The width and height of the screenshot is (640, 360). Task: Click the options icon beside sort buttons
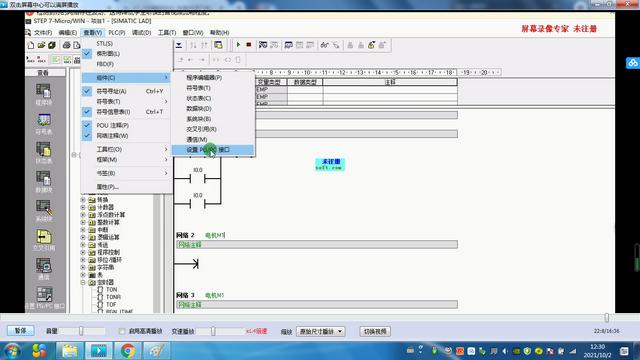click(218, 45)
